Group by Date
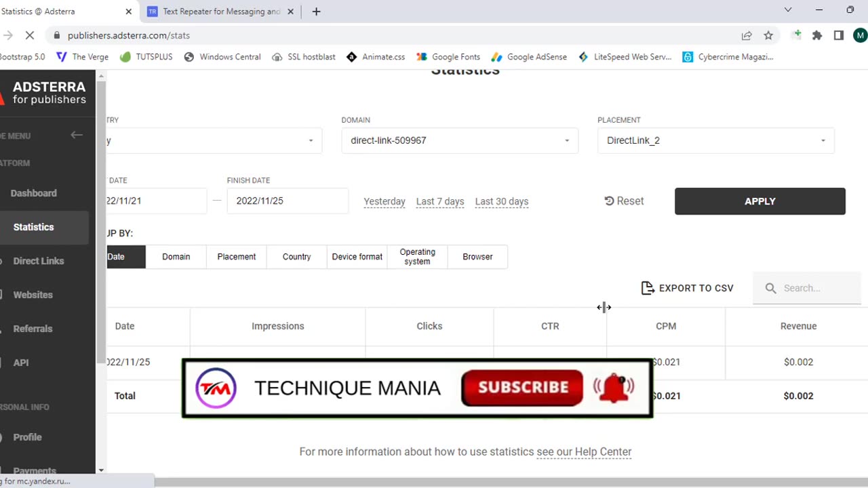The height and width of the screenshot is (488, 868). pyautogui.click(x=125, y=257)
